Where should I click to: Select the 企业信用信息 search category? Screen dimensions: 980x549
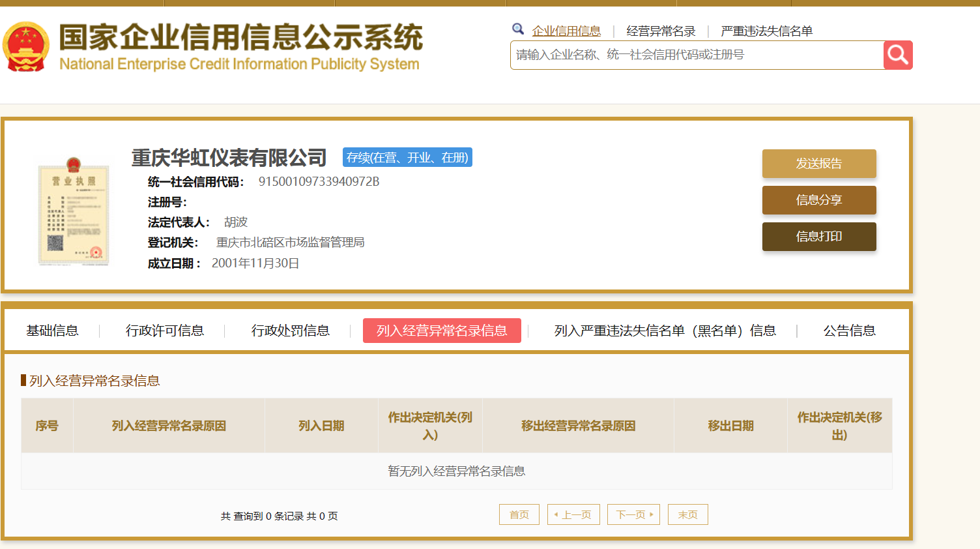pos(566,31)
